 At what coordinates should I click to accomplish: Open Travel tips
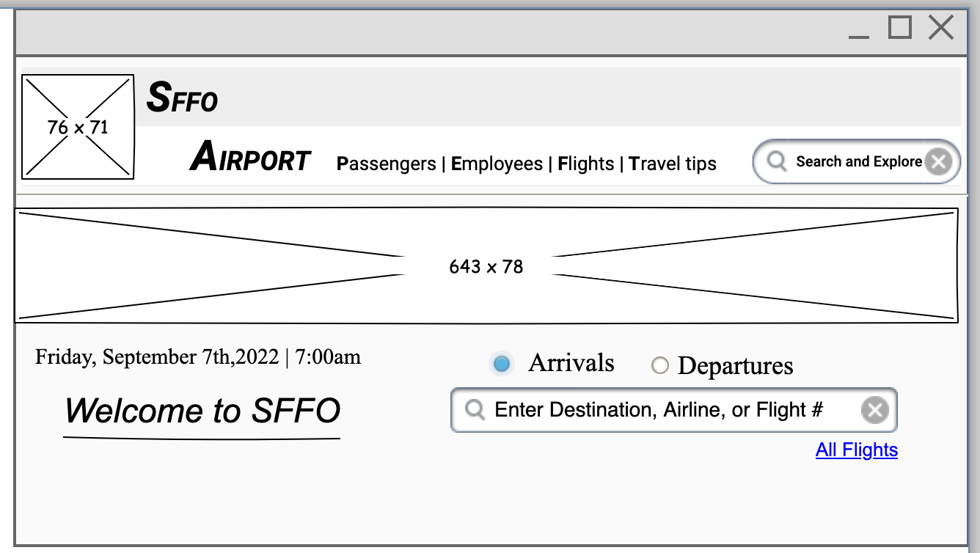pyautogui.click(x=672, y=164)
